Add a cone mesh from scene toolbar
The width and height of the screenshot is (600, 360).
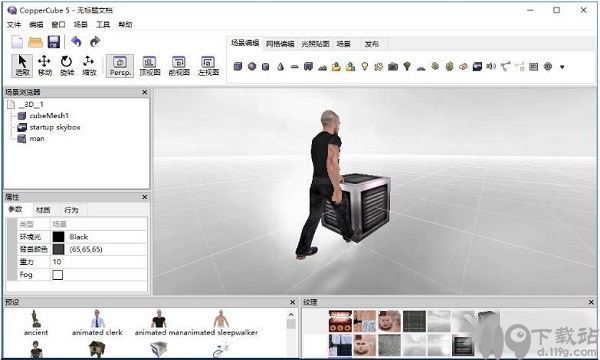pyautogui.click(x=280, y=67)
